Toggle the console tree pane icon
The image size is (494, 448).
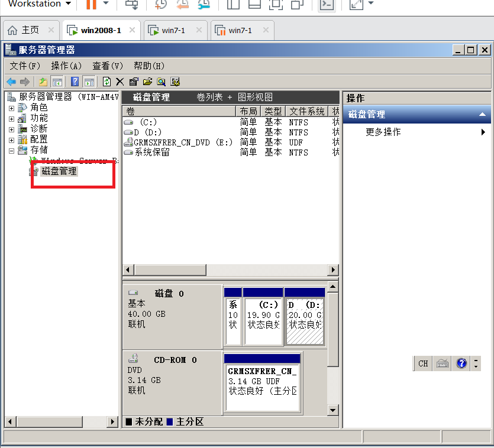(x=57, y=81)
